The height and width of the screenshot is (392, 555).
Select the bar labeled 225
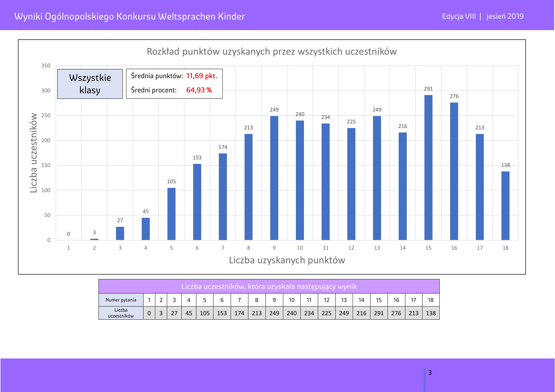pos(351,184)
